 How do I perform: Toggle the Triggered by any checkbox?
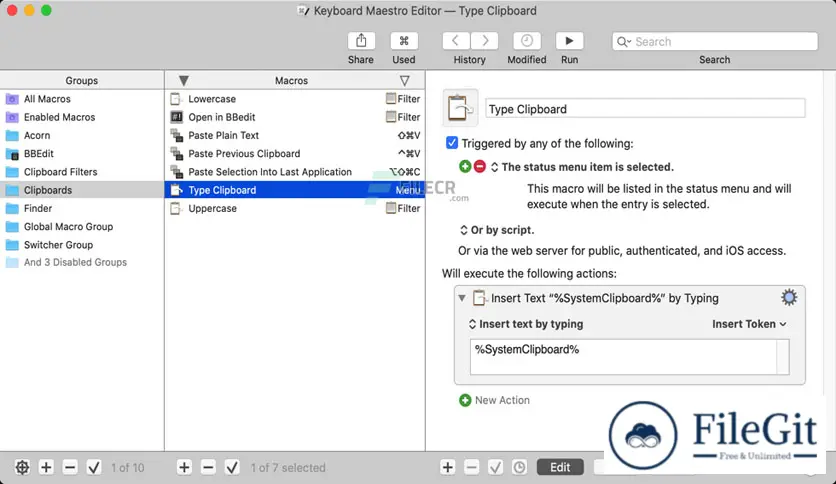(452, 143)
